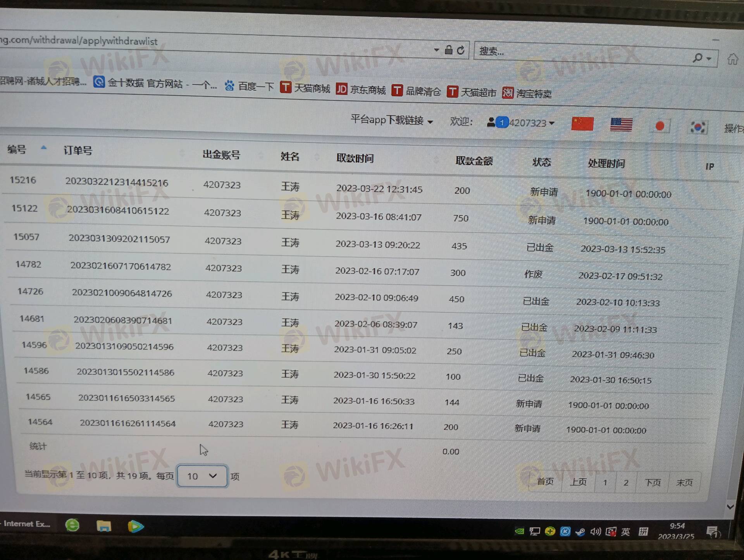Click 已出金 status in row 15057
Screen dimensions: 744x560
pyautogui.click(x=540, y=247)
